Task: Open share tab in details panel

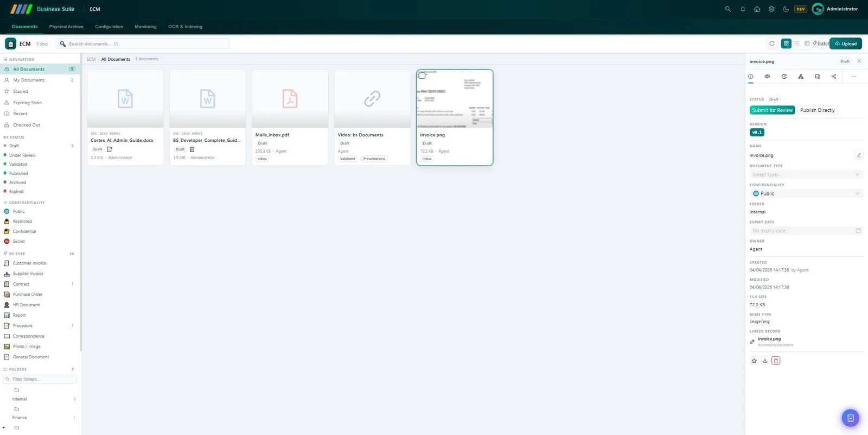Action: [834, 77]
